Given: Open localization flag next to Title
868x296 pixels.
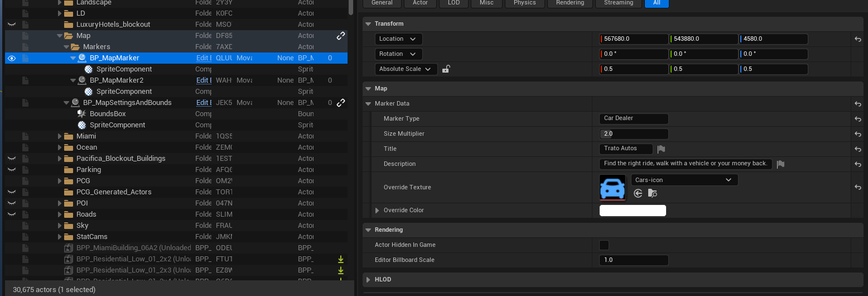Looking at the screenshot, I should 661,149.
